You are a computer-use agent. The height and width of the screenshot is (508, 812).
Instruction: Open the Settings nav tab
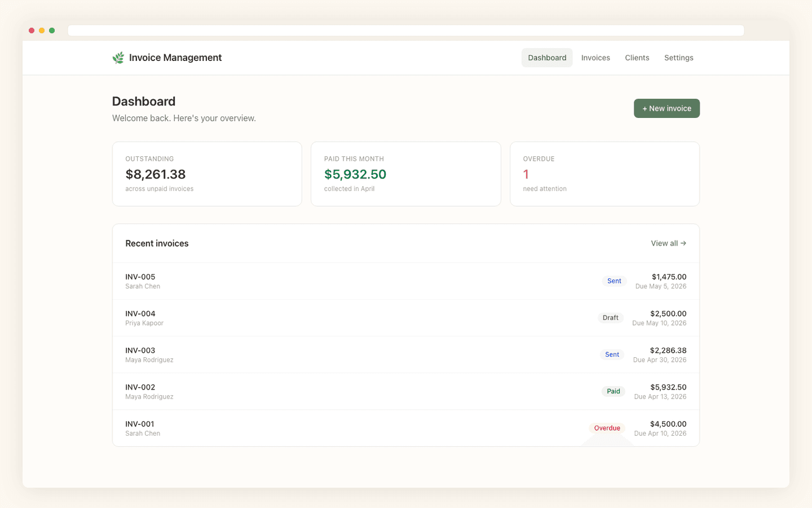(679, 58)
